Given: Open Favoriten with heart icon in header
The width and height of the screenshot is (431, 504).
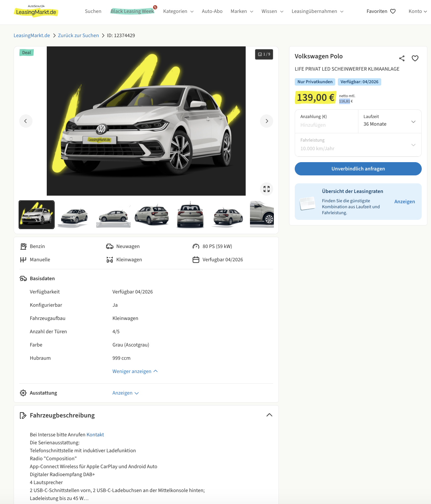Looking at the screenshot, I should pyautogui.click(x=381, y=11).
